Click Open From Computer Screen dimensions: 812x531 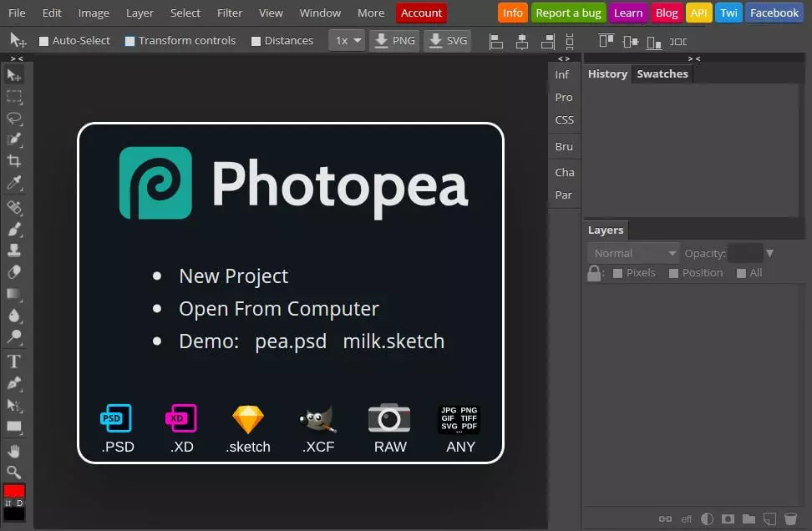click(x=279, y=309)
